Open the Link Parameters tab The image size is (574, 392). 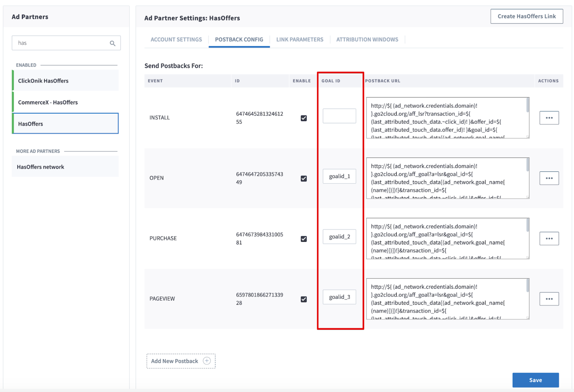(x=300, y=39)
